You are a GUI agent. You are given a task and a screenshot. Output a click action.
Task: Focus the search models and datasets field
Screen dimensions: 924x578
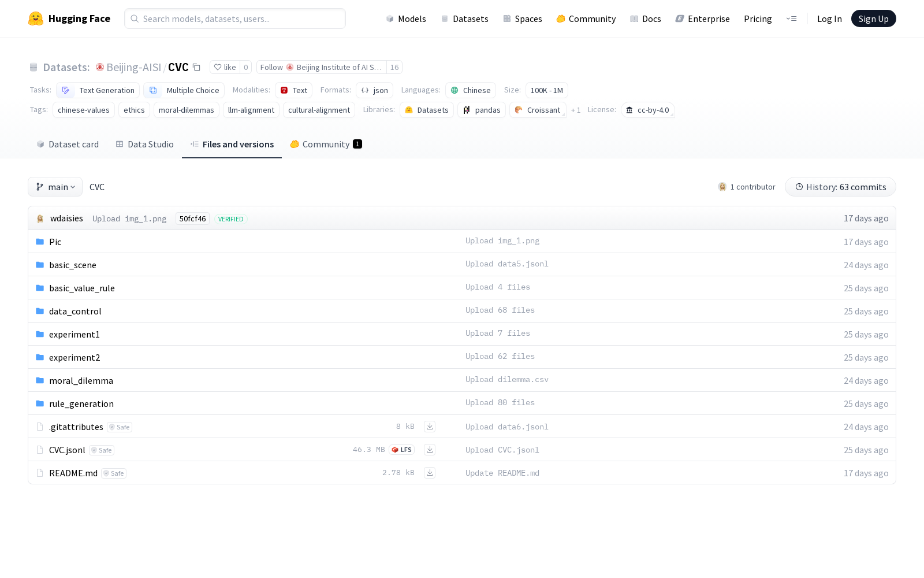235,18
